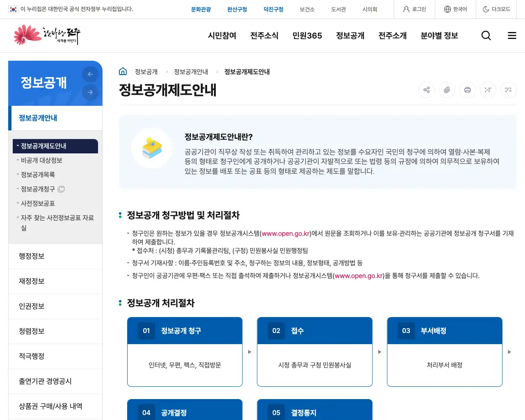
Task: Expand 적극행정 sidebar menu
Action: point(55,356)
